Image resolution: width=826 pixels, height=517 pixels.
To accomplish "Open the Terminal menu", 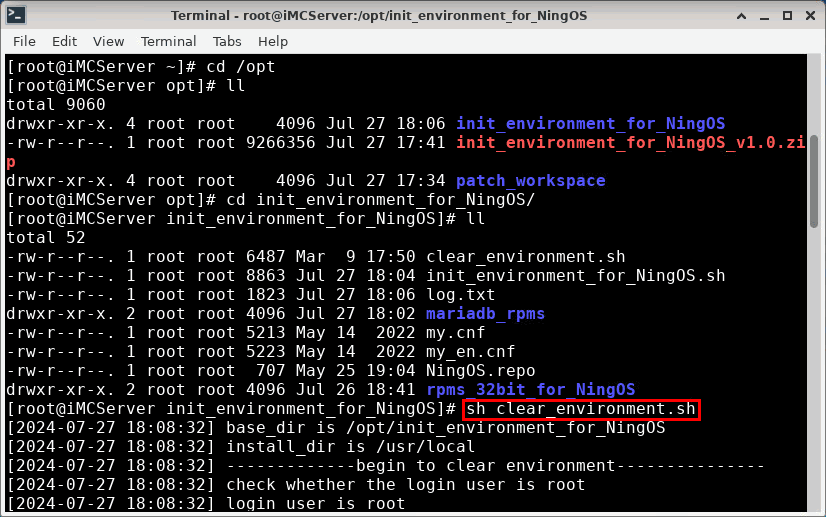I will [x=169, y=41].
